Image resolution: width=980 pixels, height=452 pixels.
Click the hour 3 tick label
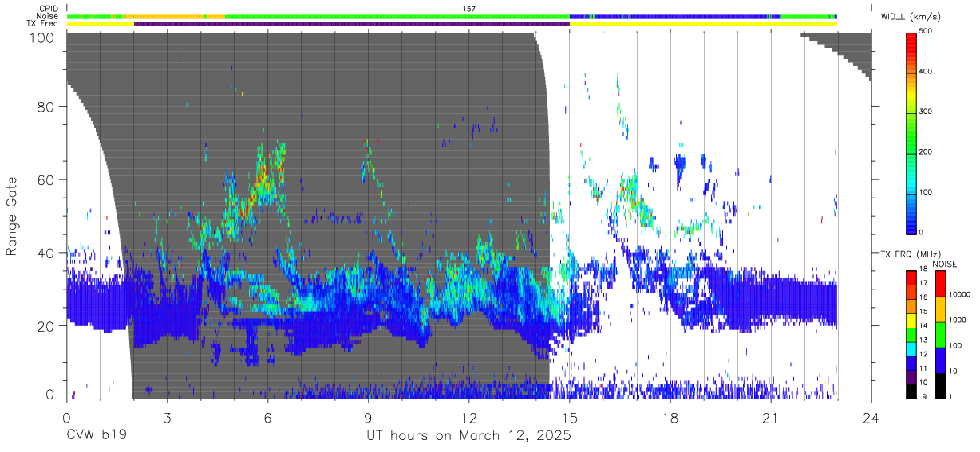point(167,416)
